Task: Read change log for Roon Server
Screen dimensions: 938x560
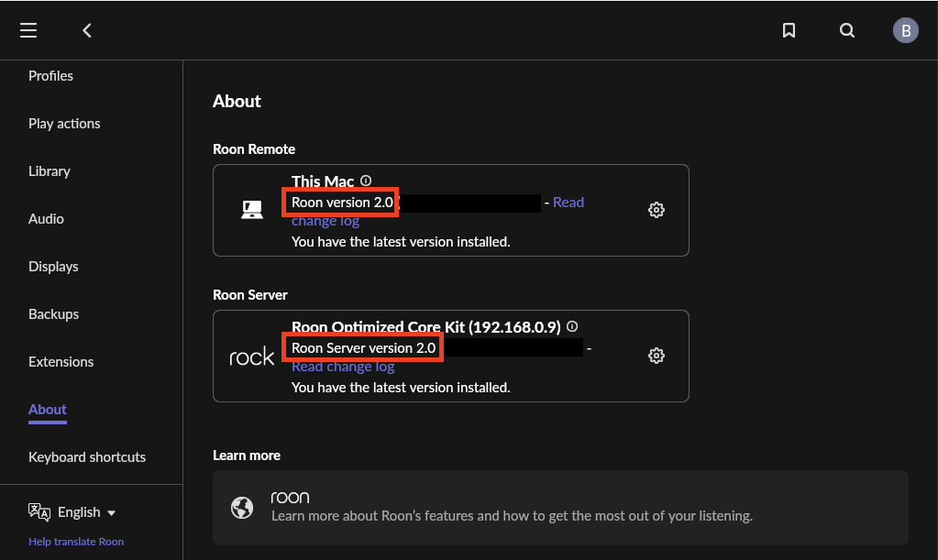Action: click(343, 367)
